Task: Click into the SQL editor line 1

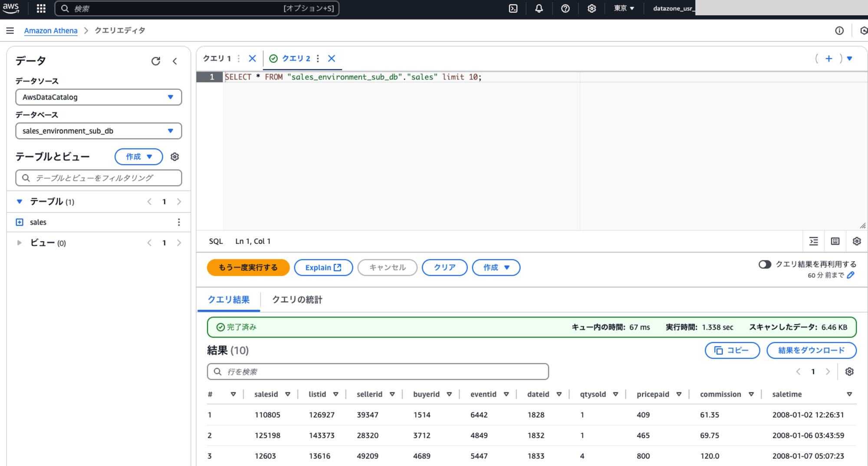Action: (545, 77)
